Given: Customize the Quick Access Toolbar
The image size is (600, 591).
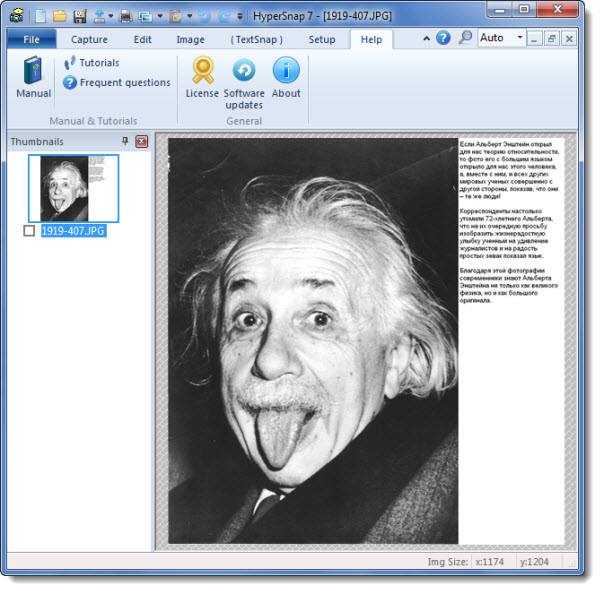Looking at the screenshot, I should pos(240,16).
